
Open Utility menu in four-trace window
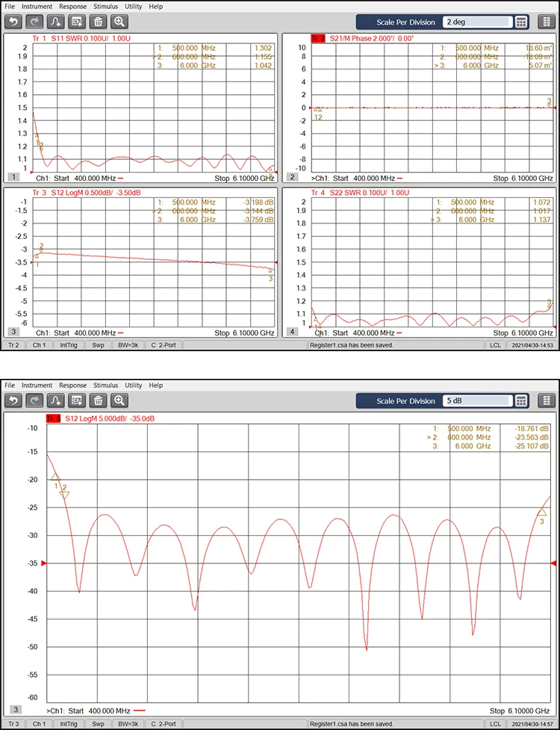click(x=134, y=7)
